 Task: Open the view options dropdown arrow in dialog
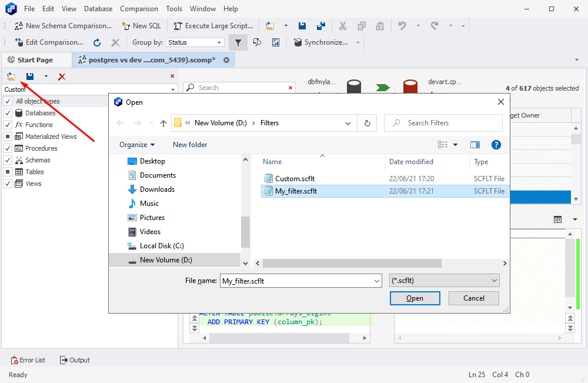click(455, 145)
